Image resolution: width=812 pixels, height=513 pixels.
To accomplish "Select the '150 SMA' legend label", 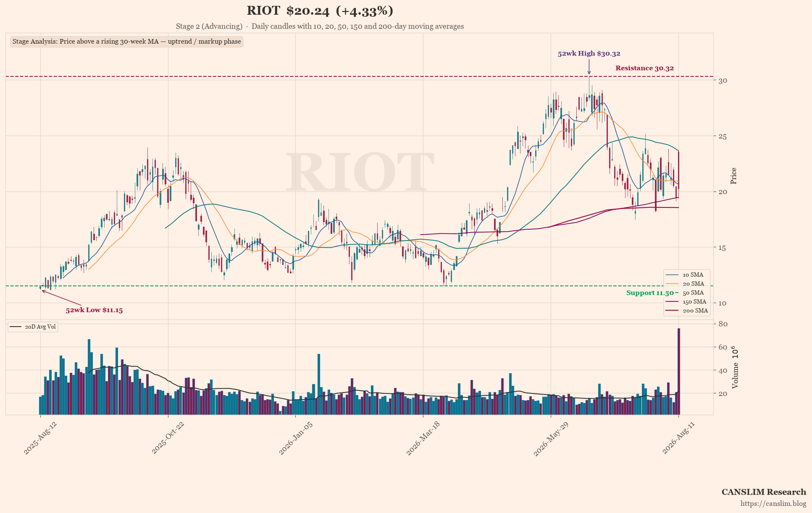I will [695, 302].
